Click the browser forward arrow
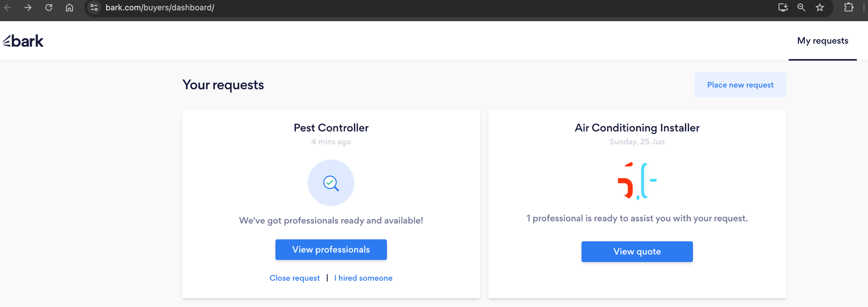 click(x=28, y=8)
